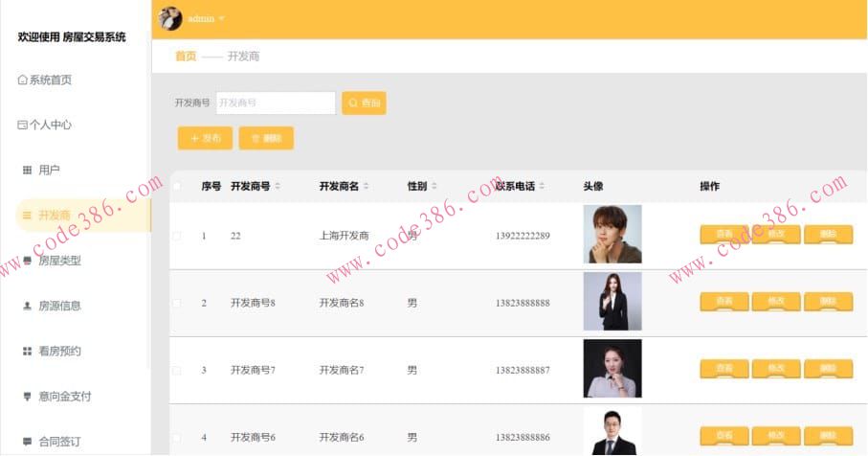Click the grid icon beside 用户
Screen dimensions: 868x456
tap(27, 170)
